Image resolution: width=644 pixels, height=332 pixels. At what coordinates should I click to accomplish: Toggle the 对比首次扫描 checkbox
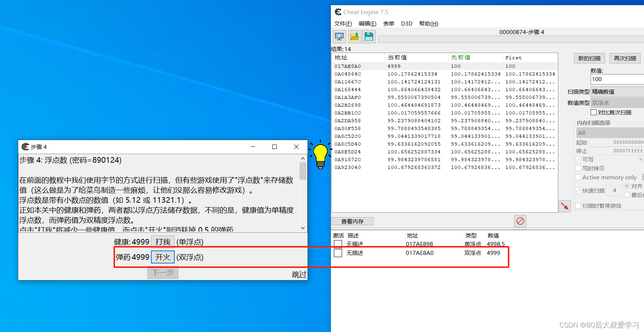pyautogui.click(x=594, y=112)
